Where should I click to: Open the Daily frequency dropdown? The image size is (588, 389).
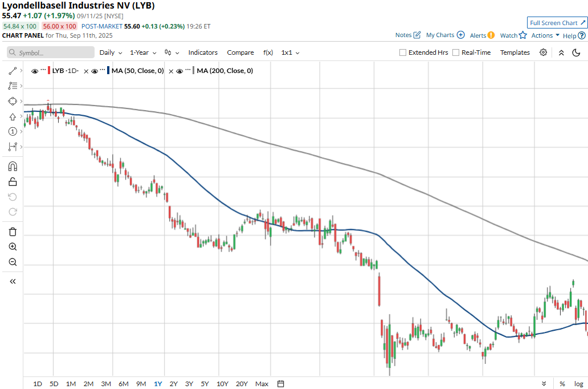point(111,52)
